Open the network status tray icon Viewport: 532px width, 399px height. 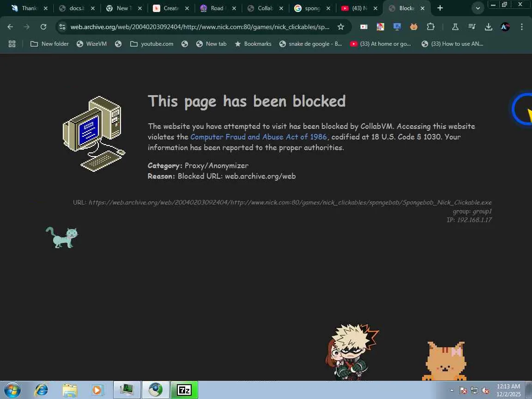(x=474, y=391)
